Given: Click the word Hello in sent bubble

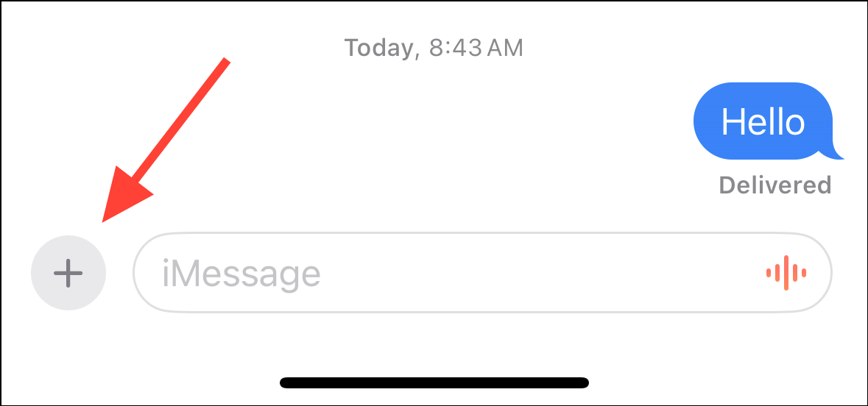Looking at the screenshot, I should [763, 121].
